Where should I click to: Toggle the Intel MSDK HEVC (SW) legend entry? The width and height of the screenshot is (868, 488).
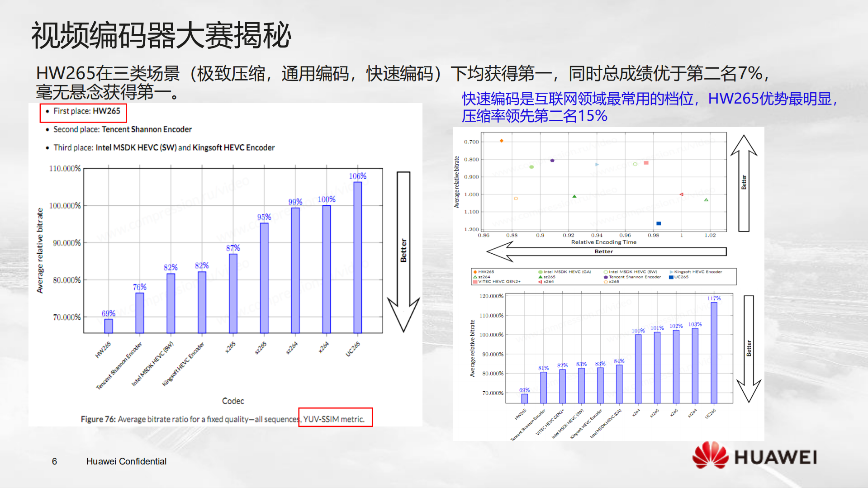click(630, 272)
